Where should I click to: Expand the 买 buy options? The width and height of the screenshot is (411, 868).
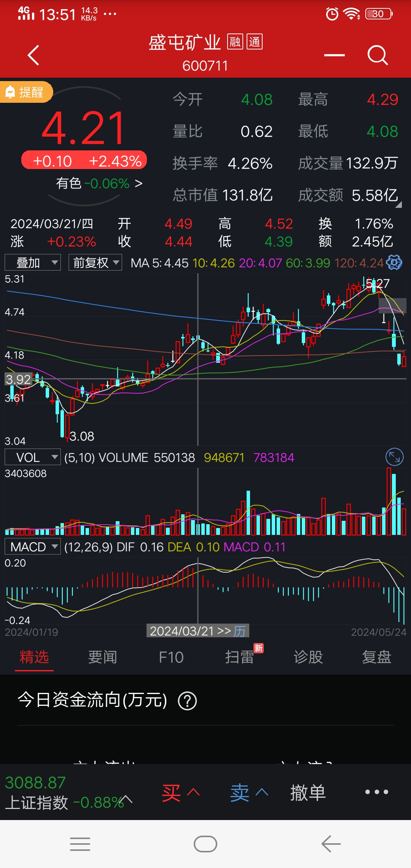pos(181,793)
